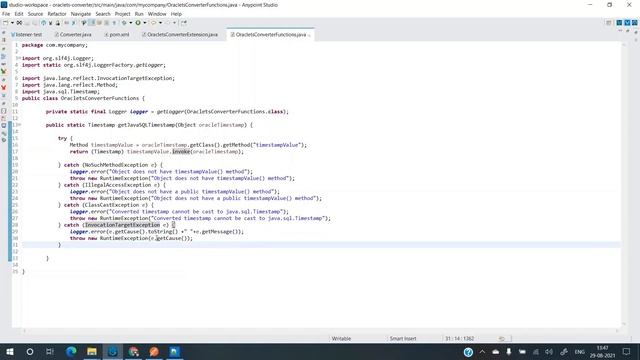Click the green-arrow icon in left sidebar
640x360 pixels.
tap(4, 71)
